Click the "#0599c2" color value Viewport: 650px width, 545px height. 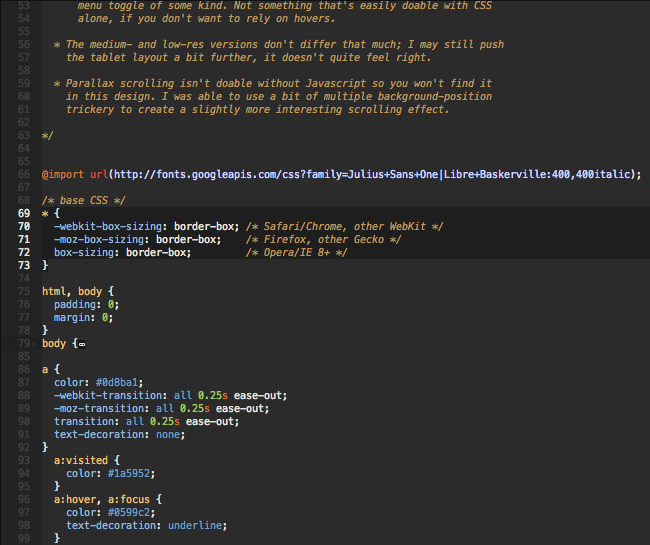pos(129,513)
